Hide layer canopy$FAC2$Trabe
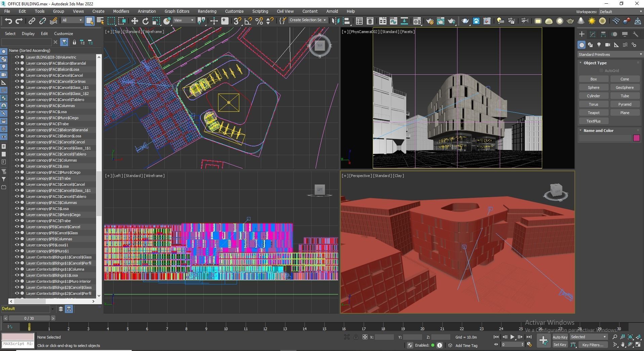The width and height of the screenshot is (644, 351). [17, 178]
